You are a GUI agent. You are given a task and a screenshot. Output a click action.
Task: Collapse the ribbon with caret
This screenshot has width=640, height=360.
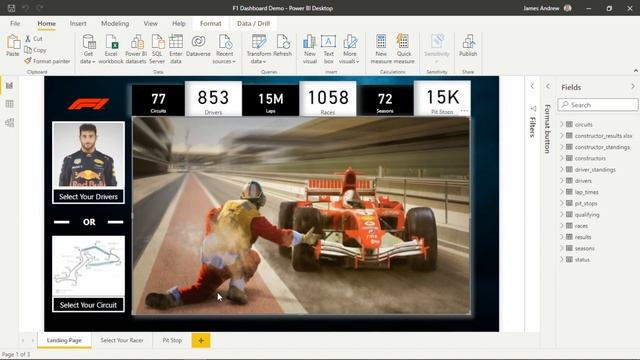[636, 71]
